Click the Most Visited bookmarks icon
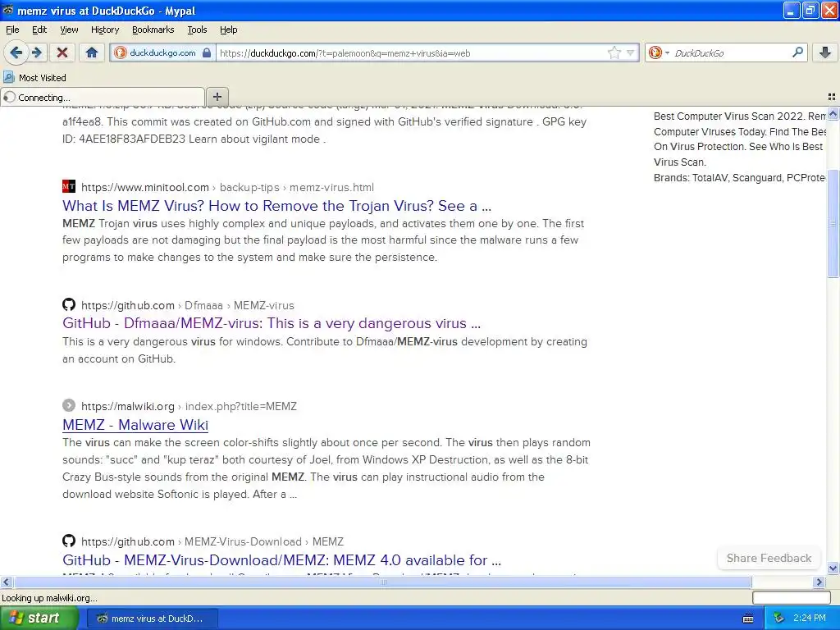Viewport: 840px width, 630px height. click(x=8, y=78)
